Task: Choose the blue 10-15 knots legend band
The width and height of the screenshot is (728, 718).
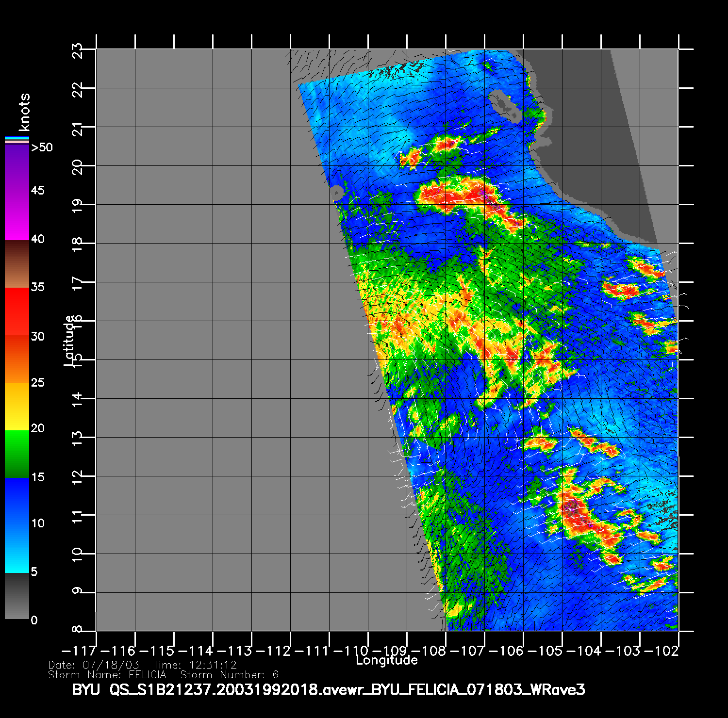Action: pyautogui.click(x=17, y=502)
